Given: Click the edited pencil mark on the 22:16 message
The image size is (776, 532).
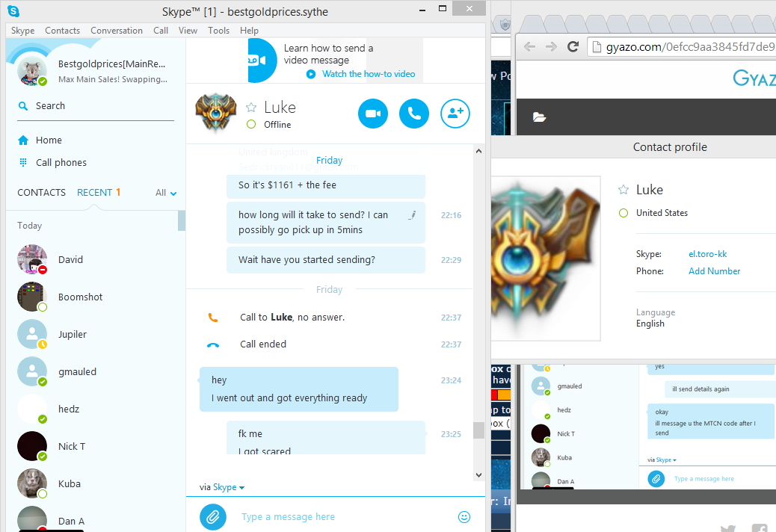Looking at the screenshot, I should tap(412, 215).
